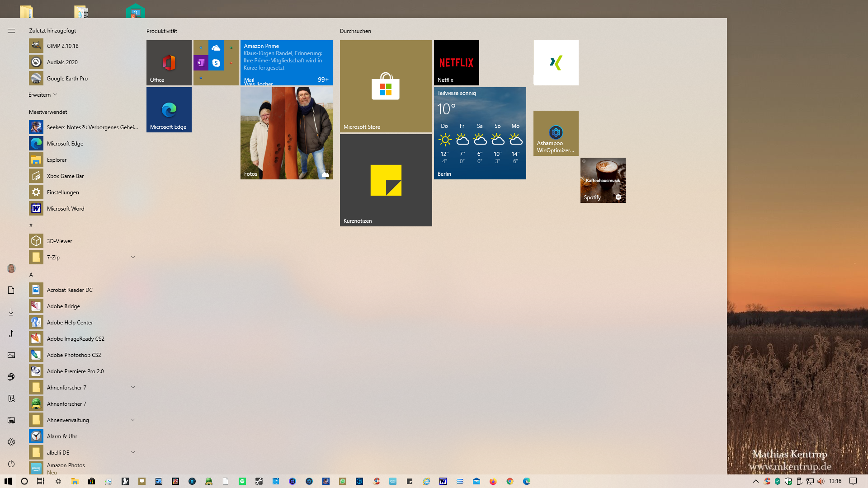Open the Berlin weather tile
Viewport: 868px width, 488px height.
(x=480, y=133)
